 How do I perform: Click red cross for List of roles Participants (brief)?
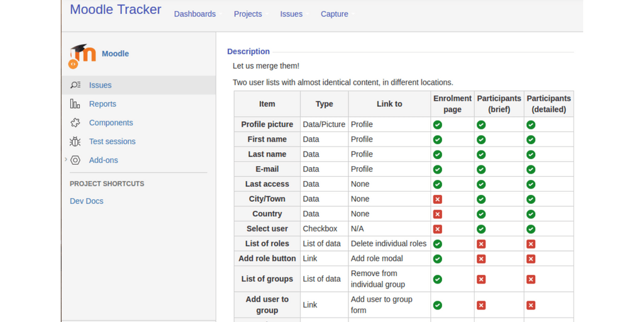481,244
